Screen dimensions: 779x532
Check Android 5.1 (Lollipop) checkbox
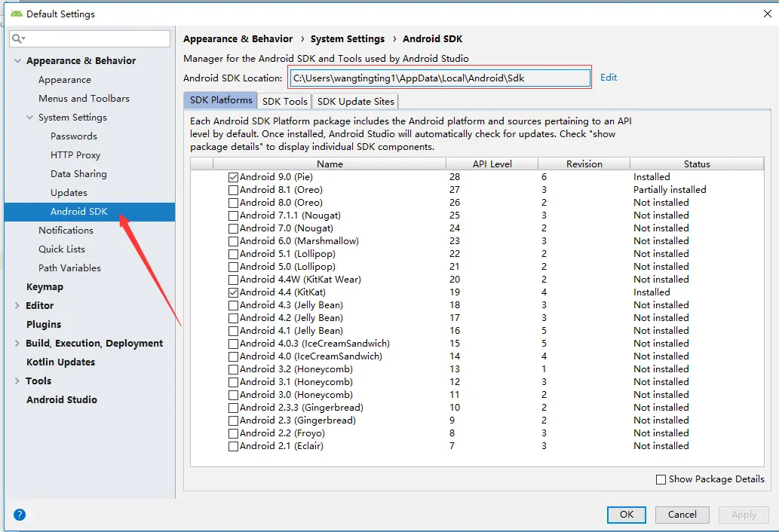[233, 255]
